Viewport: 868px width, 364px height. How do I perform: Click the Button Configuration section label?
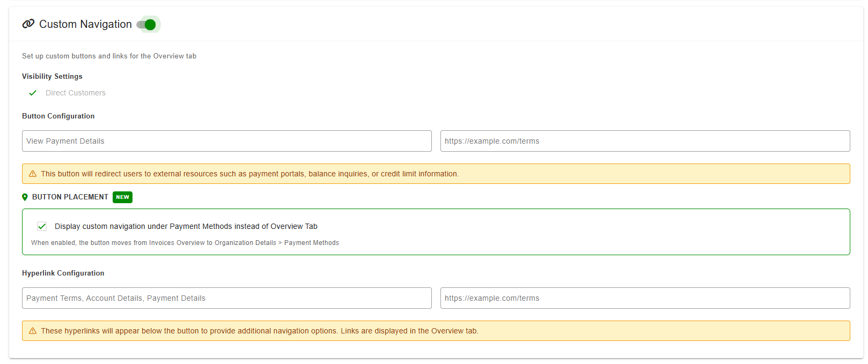tap(58, 116)
